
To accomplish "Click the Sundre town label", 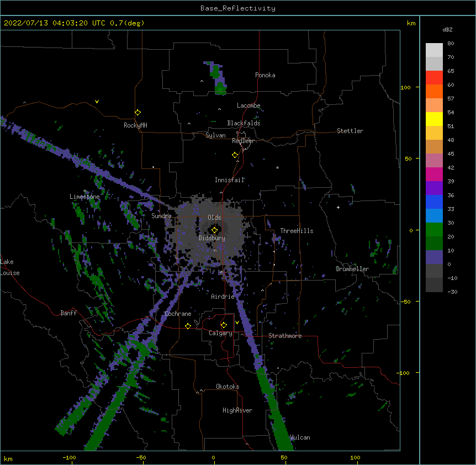I will click(161, 216).
